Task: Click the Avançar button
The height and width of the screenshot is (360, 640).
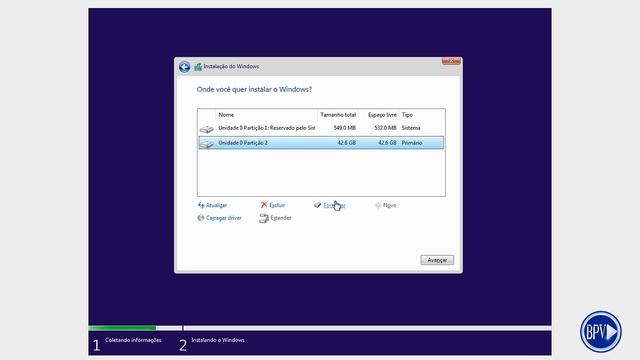Action: pos(437,260)
